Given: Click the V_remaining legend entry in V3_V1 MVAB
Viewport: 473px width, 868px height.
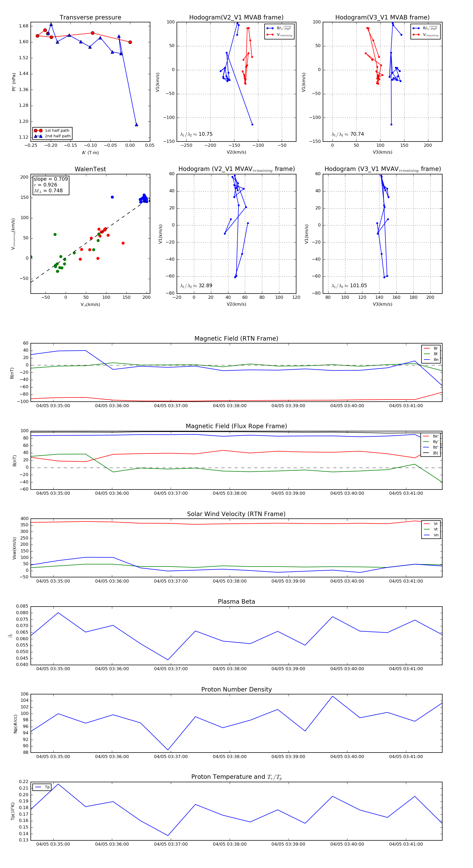Looking at the screenshot, I should [425, 35].
